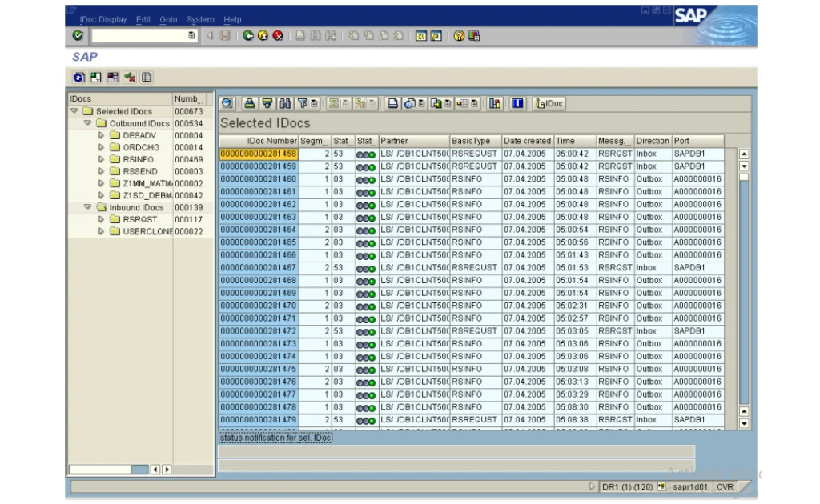Image resolution: width=820 pixels, height=504 pixels.
Task: Expand the DESADV folder node
Action: (x=101, y=135)
